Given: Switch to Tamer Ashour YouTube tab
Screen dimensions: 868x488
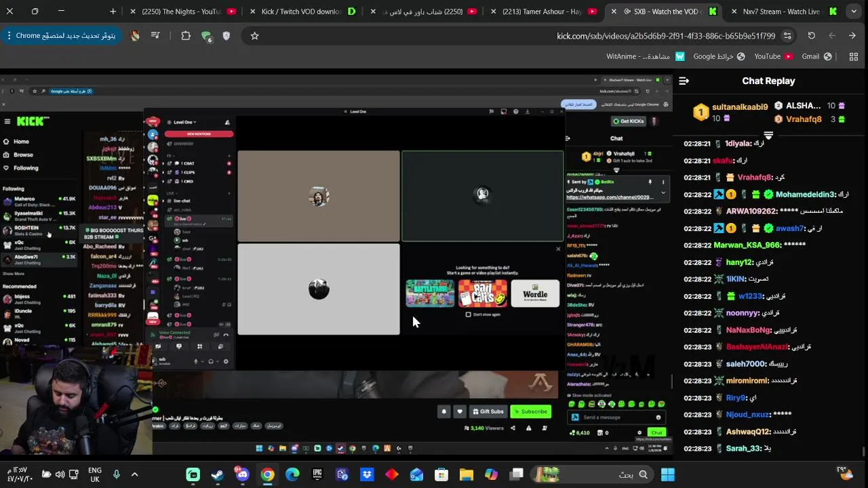Looking at the screenshot, I should [542, 12].
